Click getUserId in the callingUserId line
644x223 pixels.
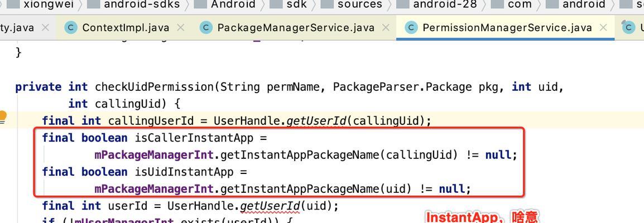(x=316, y=121)
